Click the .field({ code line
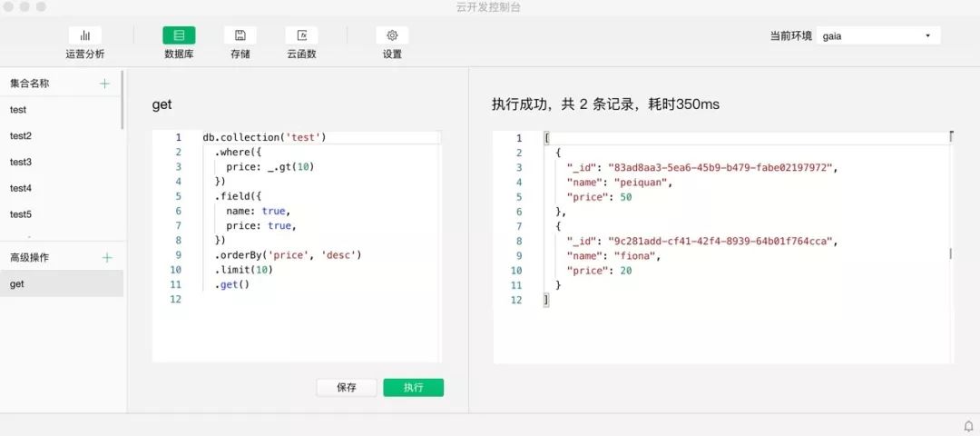The height and width of the screenshot is (436, 980). click(238, 196)
